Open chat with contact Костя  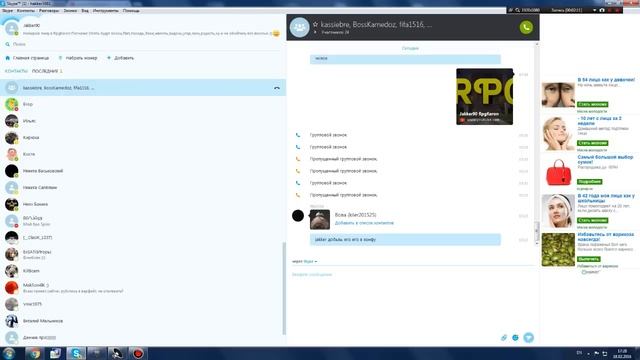143,154
